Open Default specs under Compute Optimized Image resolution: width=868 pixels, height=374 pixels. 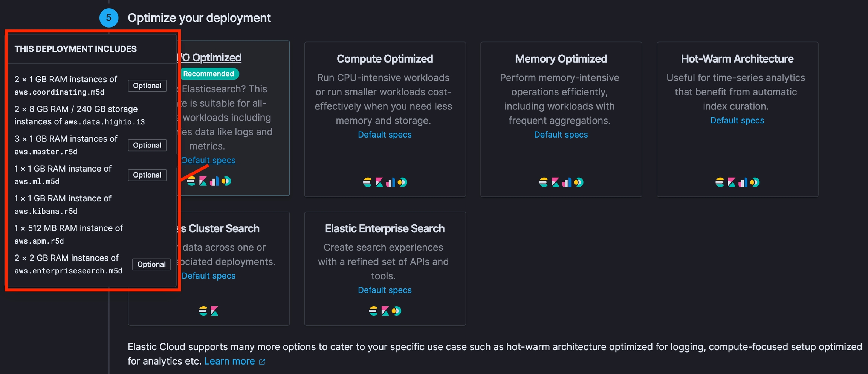pyautogui.click(x=385, y=135)
